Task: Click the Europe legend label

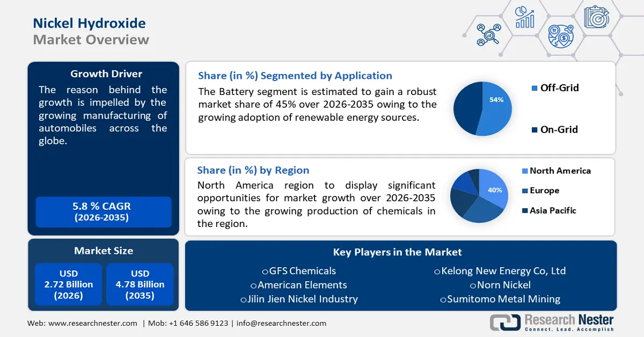Action: tap(545, 191)
